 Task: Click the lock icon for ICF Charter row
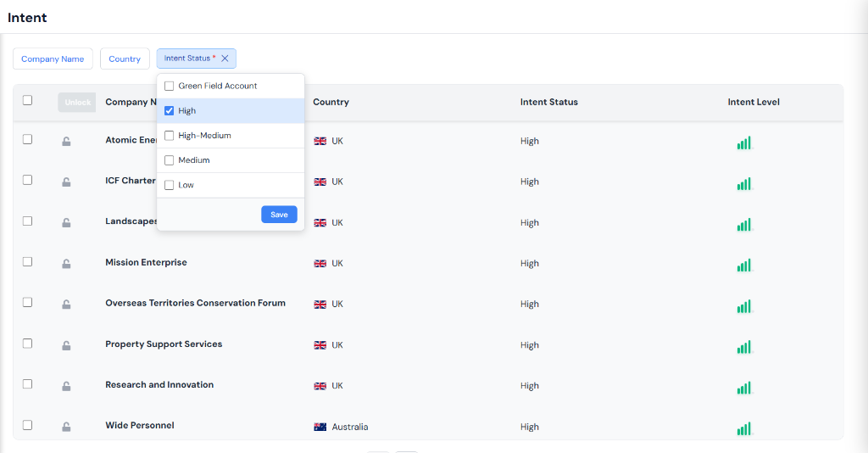[66, 182]
